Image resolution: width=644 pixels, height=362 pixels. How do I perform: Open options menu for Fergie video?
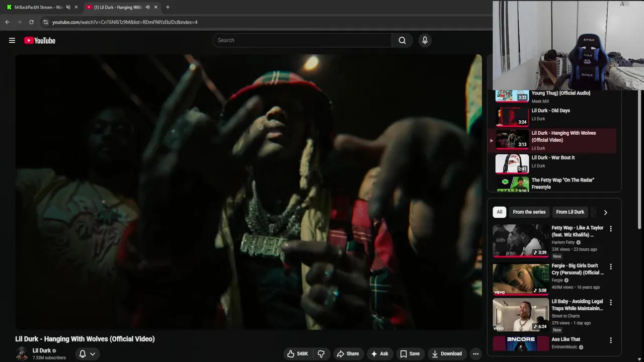coord(611,267)
